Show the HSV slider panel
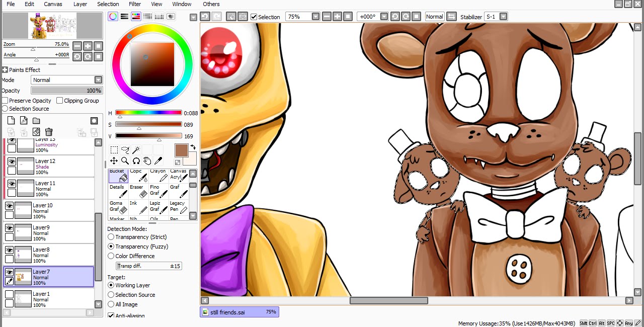Screen dimensions: 644x327 pyautogui.click(x=136, y=17)
